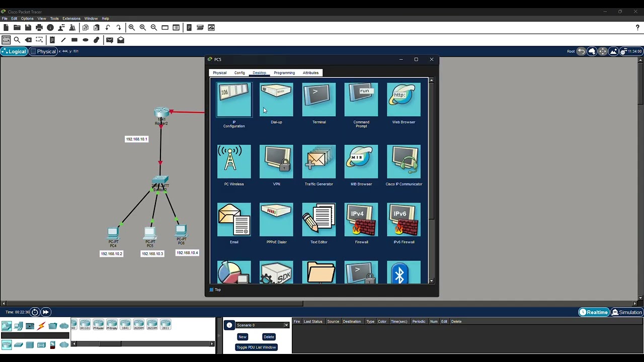Click the Reset time power cycle icon
This screenshot has width=644, height=362.
coord(35,312)
